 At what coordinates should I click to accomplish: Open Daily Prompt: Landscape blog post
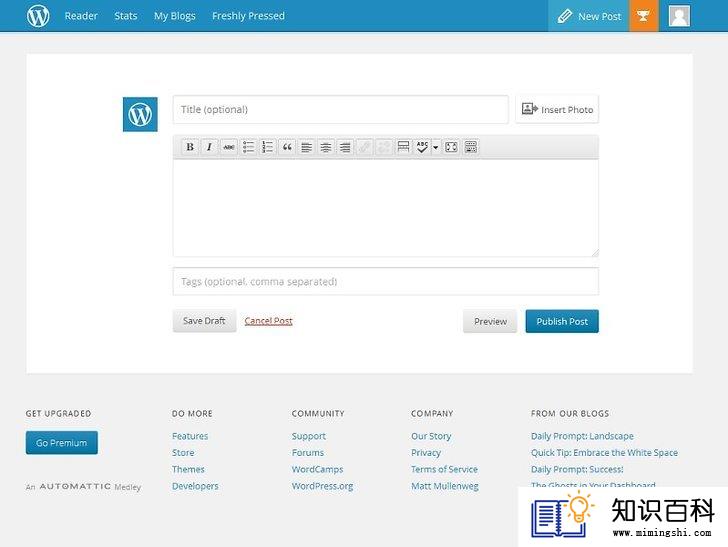click(582, 436)
